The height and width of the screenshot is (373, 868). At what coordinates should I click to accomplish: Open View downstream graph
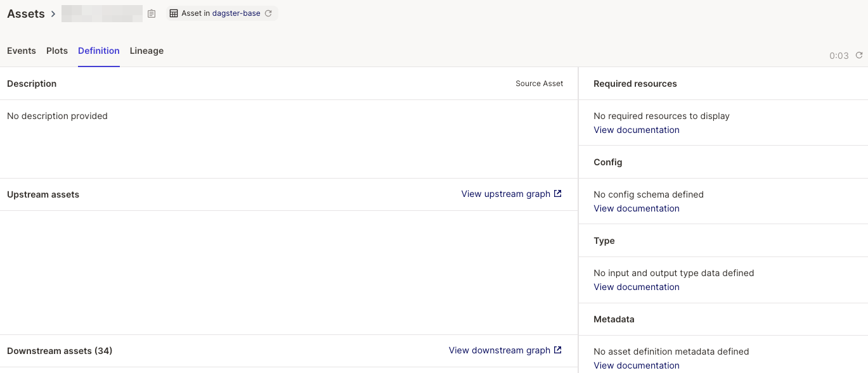[499, 350]
